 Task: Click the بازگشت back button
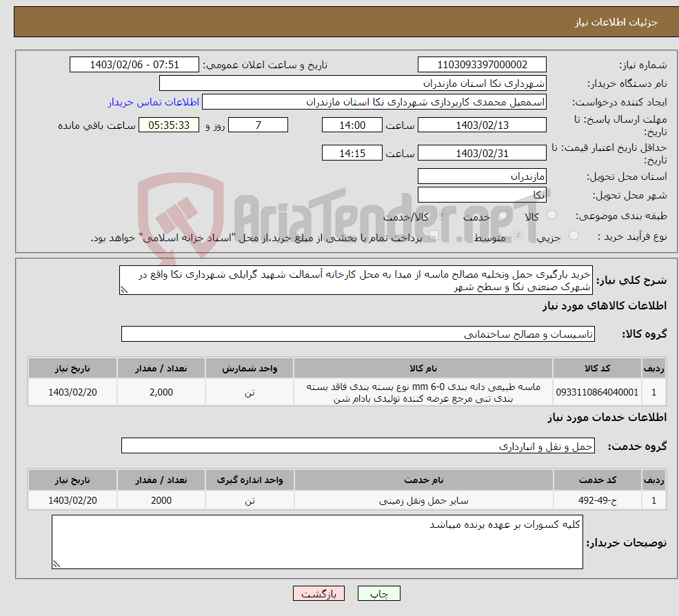(318, 593)
